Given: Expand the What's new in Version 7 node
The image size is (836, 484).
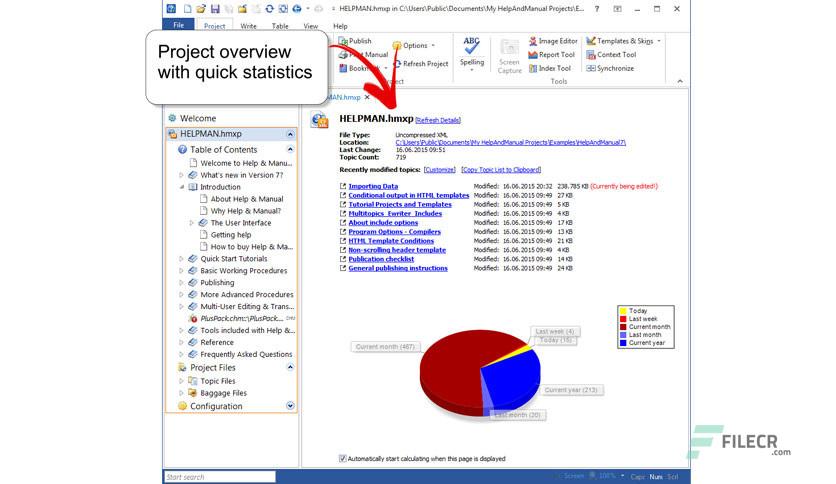Looking at the screenshot, I should (x=181, y=175).
